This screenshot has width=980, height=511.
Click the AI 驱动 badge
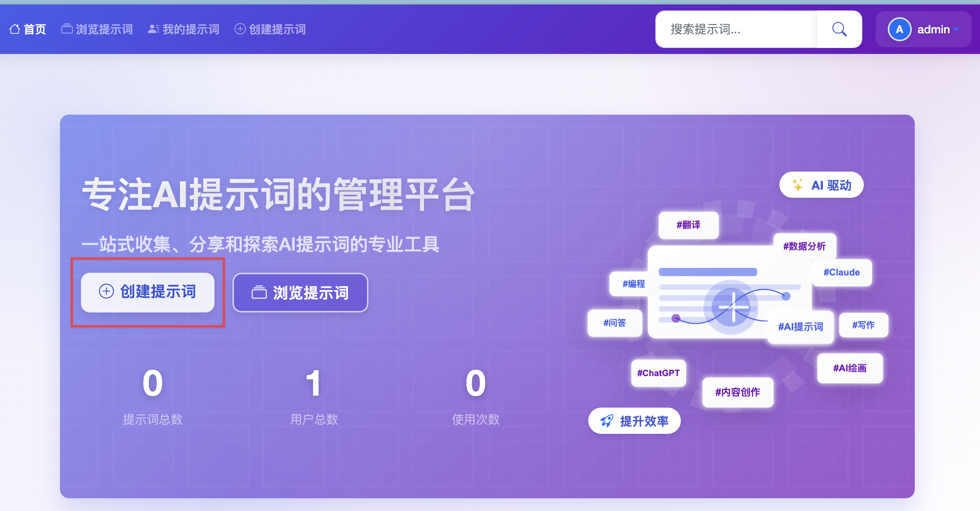coord(821,185)
